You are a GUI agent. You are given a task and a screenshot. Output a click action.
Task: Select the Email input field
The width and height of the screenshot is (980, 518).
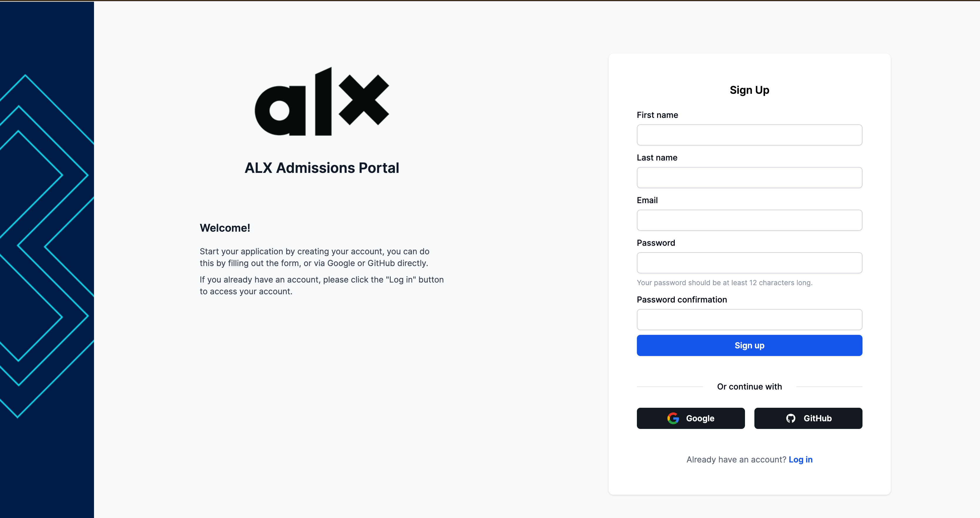749,220
